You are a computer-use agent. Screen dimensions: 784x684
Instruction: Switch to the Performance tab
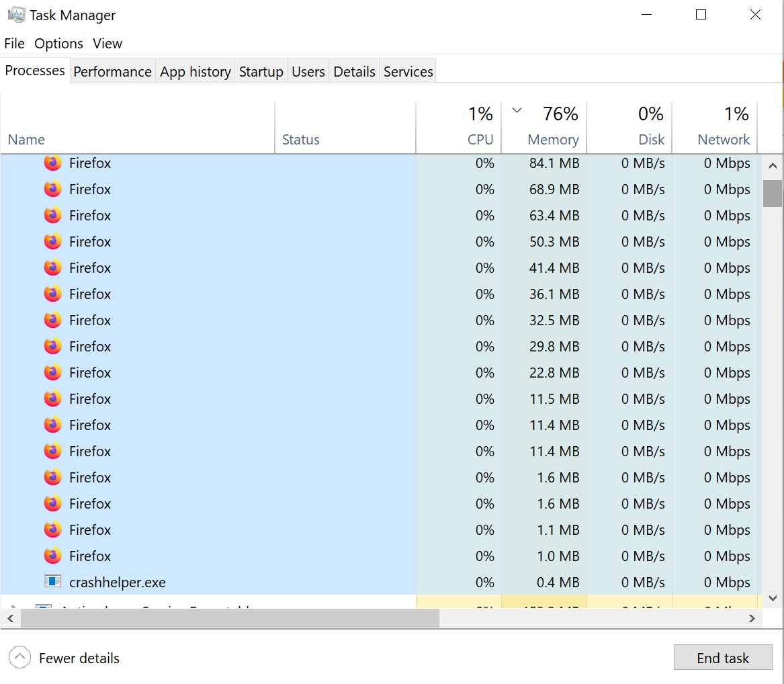coord(112,72)
